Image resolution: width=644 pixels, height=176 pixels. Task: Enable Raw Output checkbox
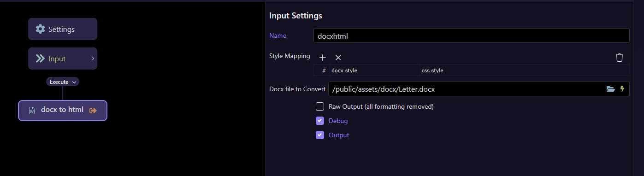click(x=320, y=106)
